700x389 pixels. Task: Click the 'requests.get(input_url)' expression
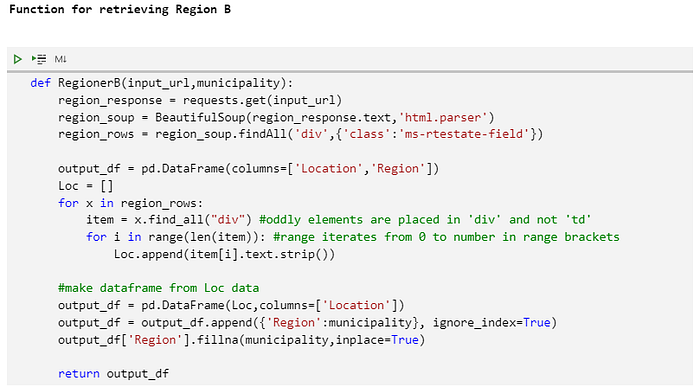262,100
